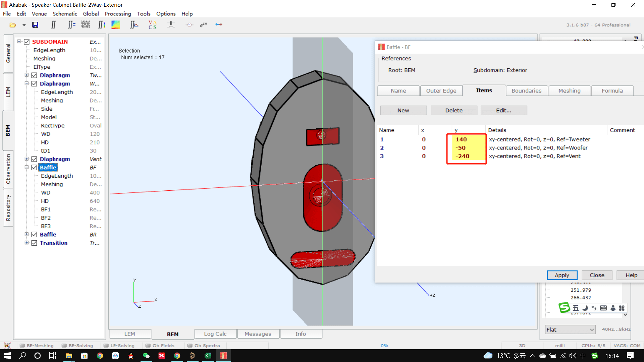Click the 251.979 value in list
The image size is (644, 362).
(x=581, y=290)
